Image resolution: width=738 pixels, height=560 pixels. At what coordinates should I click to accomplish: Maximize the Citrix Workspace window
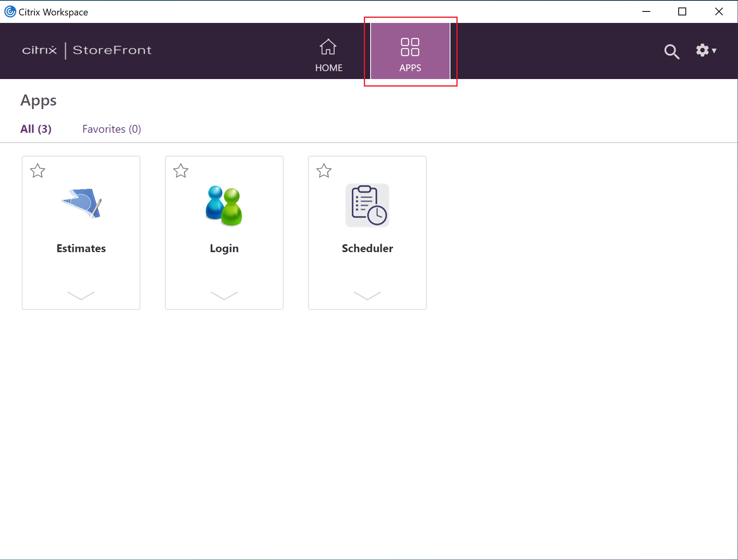point(682,12)
